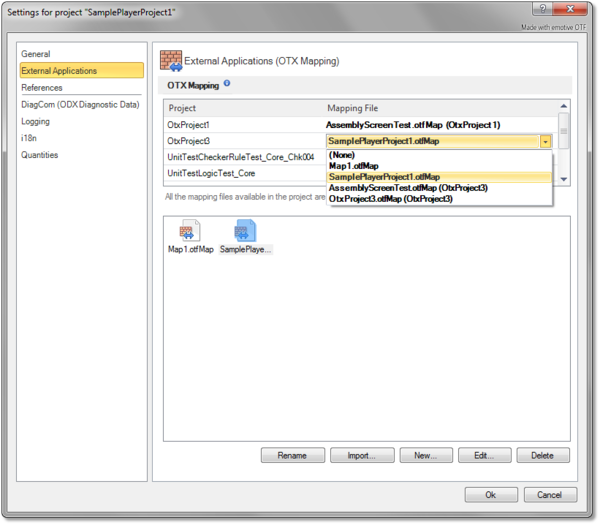The width and height of the screenshot is (600, 525).
Task: Click the OTX Mapping info icon
Action: pyautogui.click(x=227, y=84)
